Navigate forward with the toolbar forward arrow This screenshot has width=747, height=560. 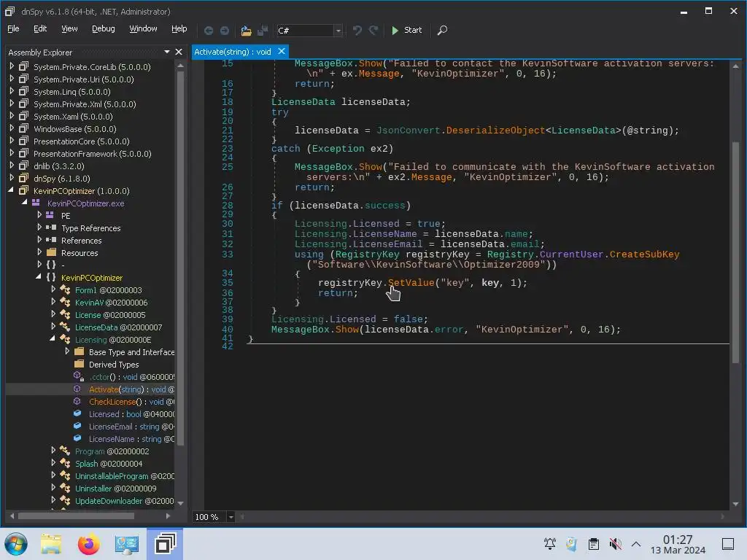(x=225, y=31)
